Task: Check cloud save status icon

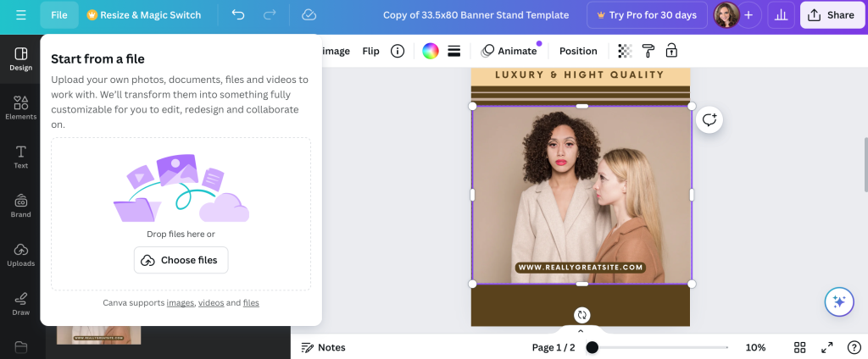Action: point(309,15)
